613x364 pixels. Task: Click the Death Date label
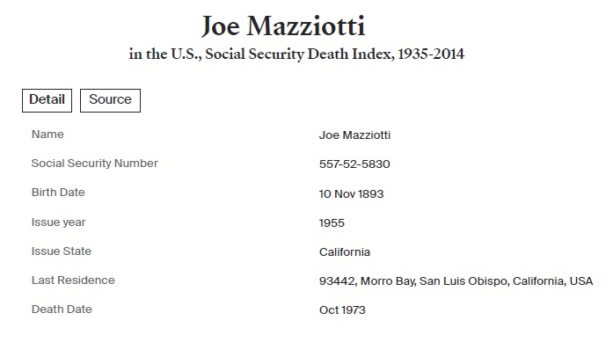click(x=62, y=309)
